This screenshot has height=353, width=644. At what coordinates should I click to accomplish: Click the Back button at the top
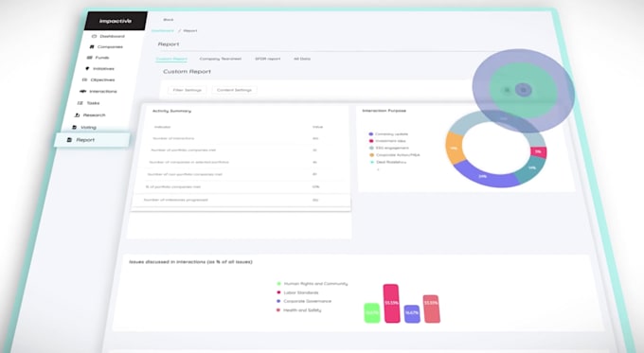(169, 19)
